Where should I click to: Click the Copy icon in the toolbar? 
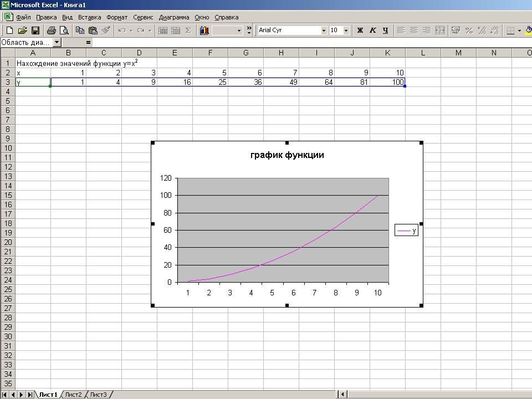(x=80, y=30)
